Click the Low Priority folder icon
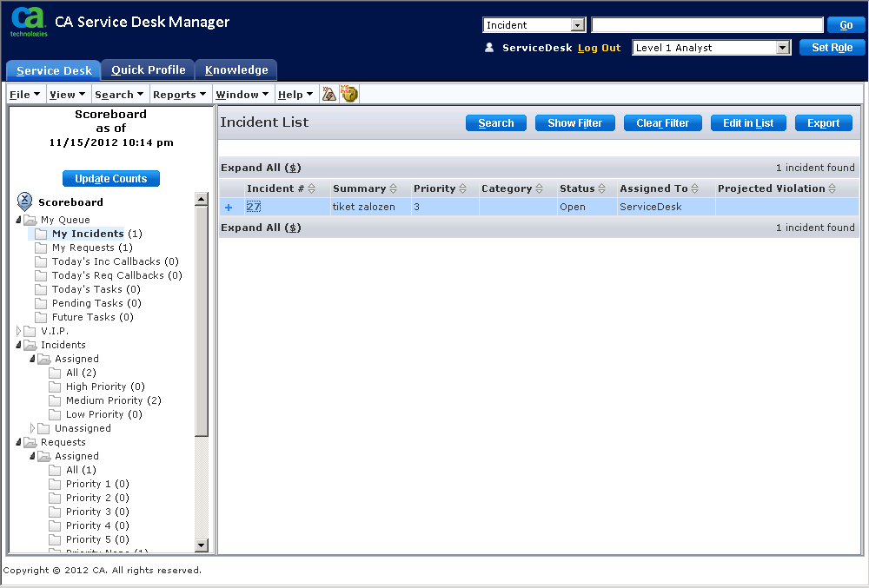Viewport: 869px width, 588px height. coord(55,414)
